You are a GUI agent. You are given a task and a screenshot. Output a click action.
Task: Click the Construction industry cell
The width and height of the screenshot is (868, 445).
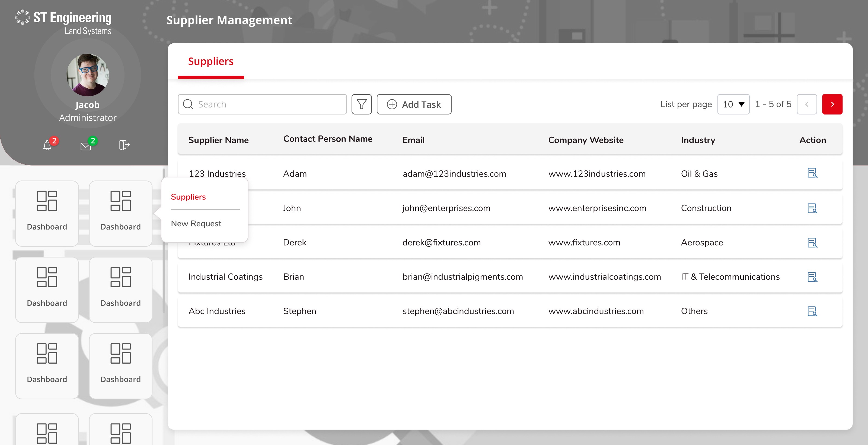pyautogui.click(x=706, y=208)
